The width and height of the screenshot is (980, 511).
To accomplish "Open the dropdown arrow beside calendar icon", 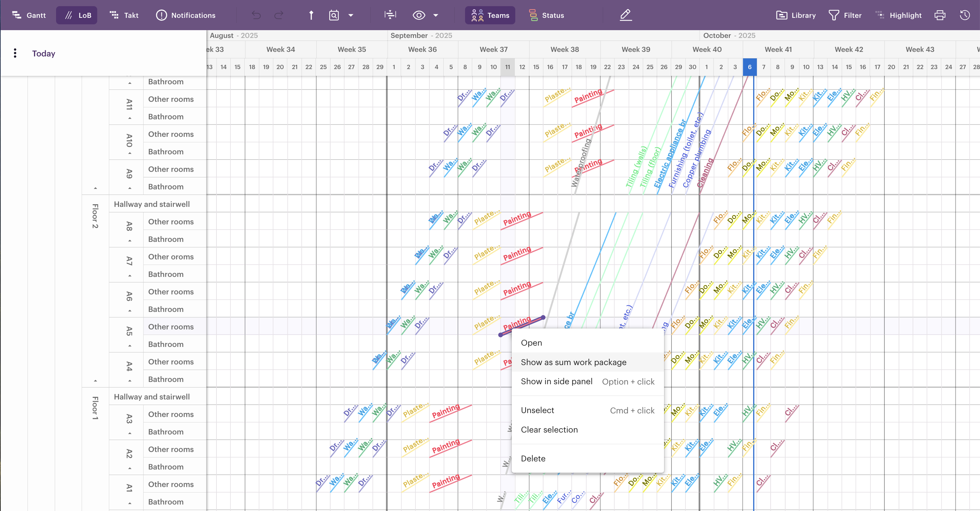I will click(351, 15).
